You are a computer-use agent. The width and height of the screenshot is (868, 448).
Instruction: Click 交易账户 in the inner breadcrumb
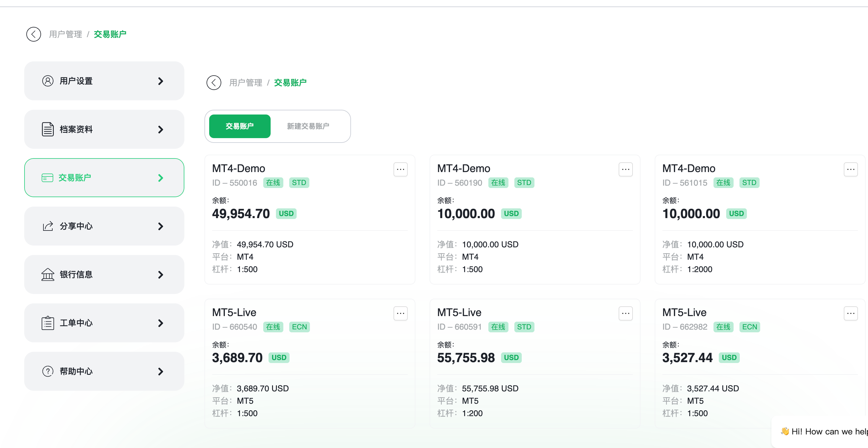(x=290, y=83)
